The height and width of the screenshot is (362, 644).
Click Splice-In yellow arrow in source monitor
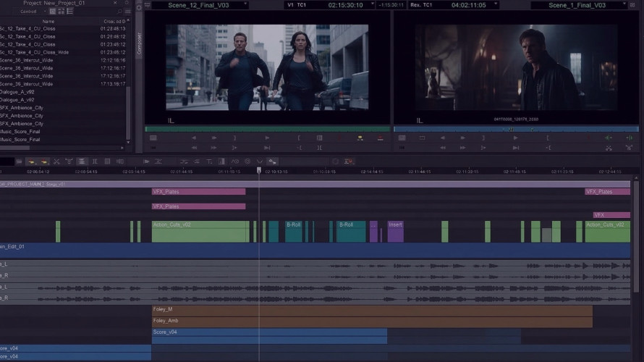tap(360, 138)
